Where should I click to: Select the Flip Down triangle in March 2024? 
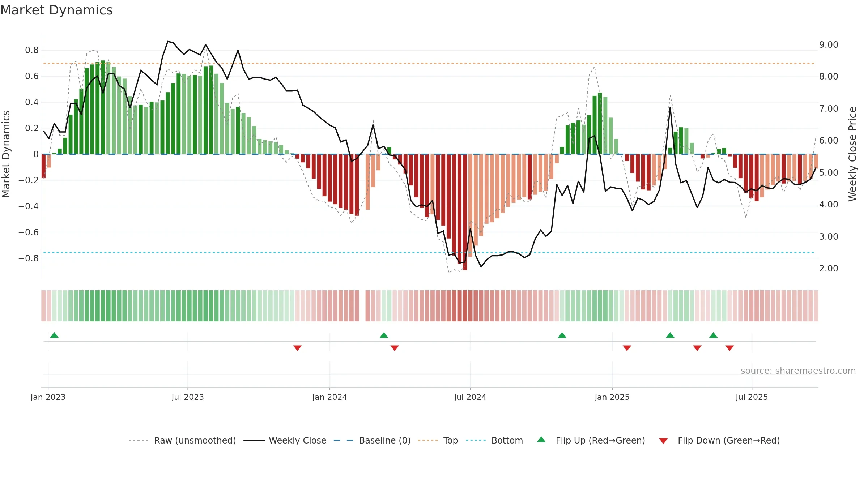click(x=395, y=348)
